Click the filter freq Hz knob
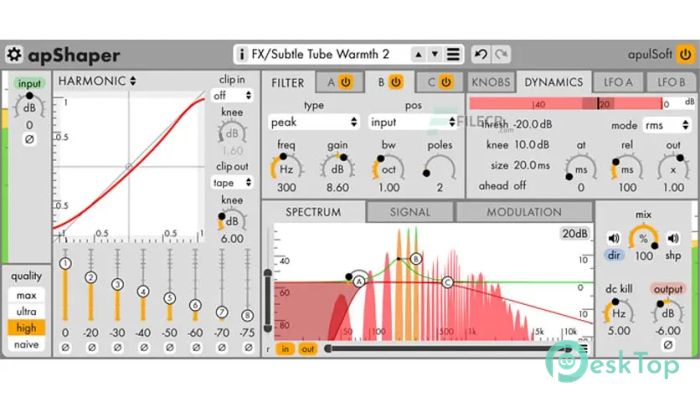The width and height of the screenshot is (700, 400). tap(286, 169)
